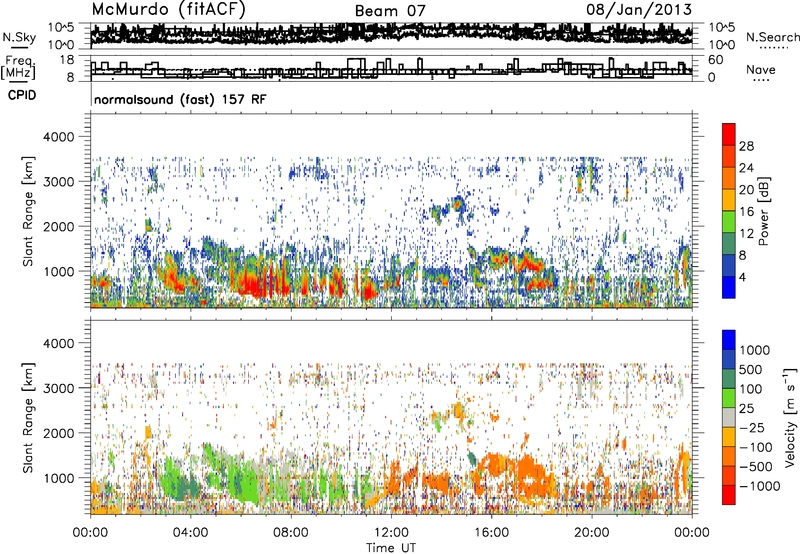Click the noise trace in the N.Sky panel
Screen dimensions: 800x554
pos(391,34)
